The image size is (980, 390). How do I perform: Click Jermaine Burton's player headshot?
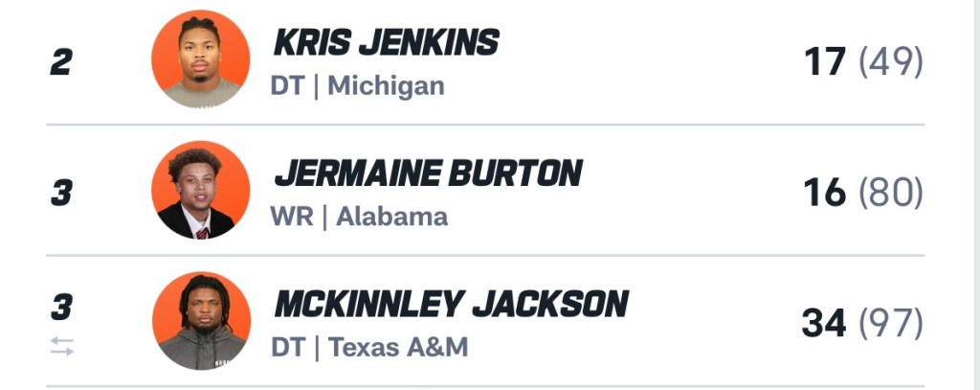click(201, 190)
